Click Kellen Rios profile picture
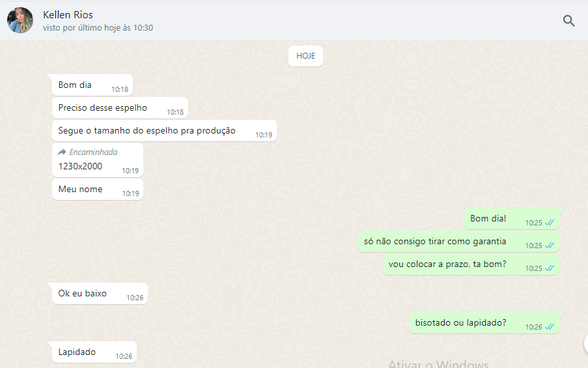The width and height of the screenshot is (588, 368). coord(20,20)
